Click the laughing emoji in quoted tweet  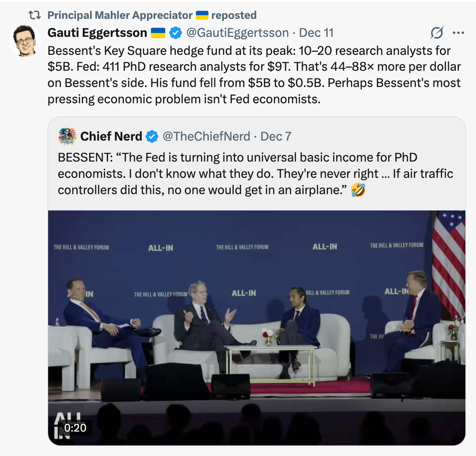tap(358, 190)
